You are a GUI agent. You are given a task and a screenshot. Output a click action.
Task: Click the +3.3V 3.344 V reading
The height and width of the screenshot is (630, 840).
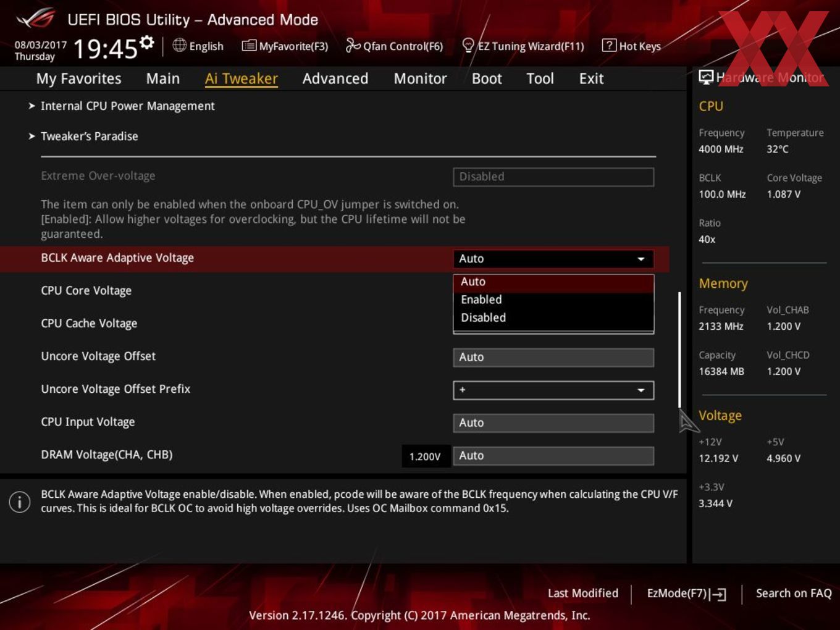pos(715,503)
